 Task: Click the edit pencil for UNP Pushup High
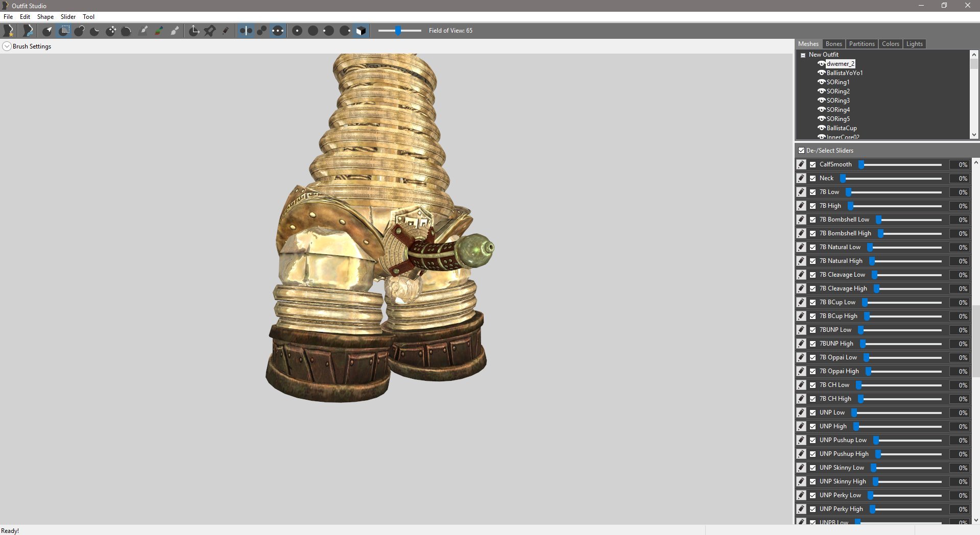point(801,454)
